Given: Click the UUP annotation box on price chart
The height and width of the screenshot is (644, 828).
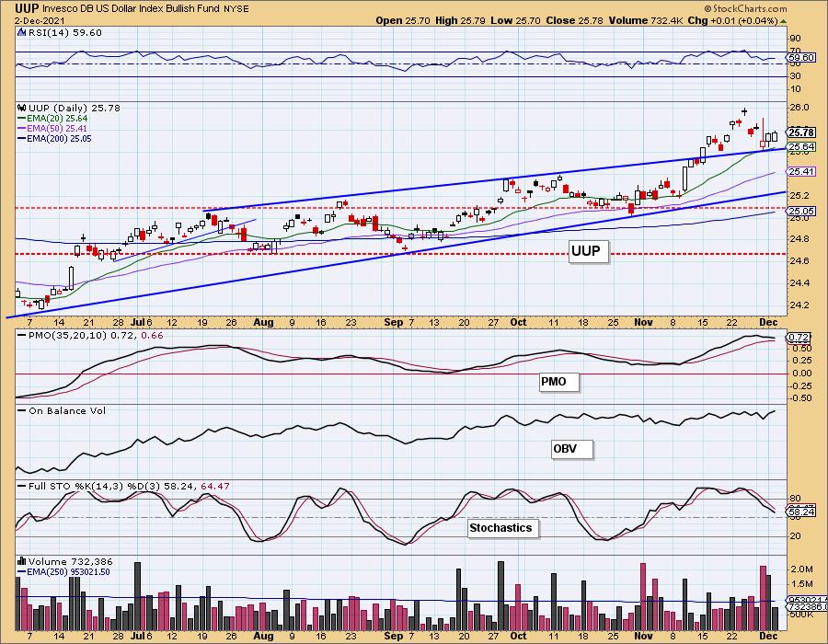Looking at the screenshot, I should pyautogui.click(x=588, y=251).
